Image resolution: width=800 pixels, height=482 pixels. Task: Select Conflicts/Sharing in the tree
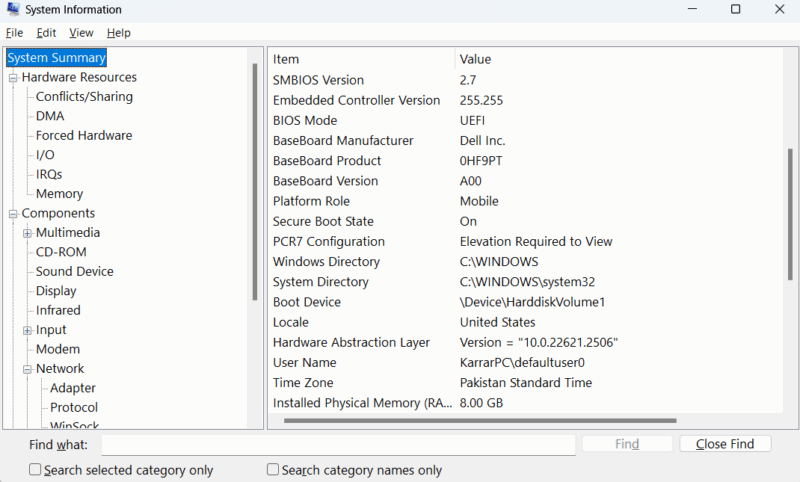84,96
